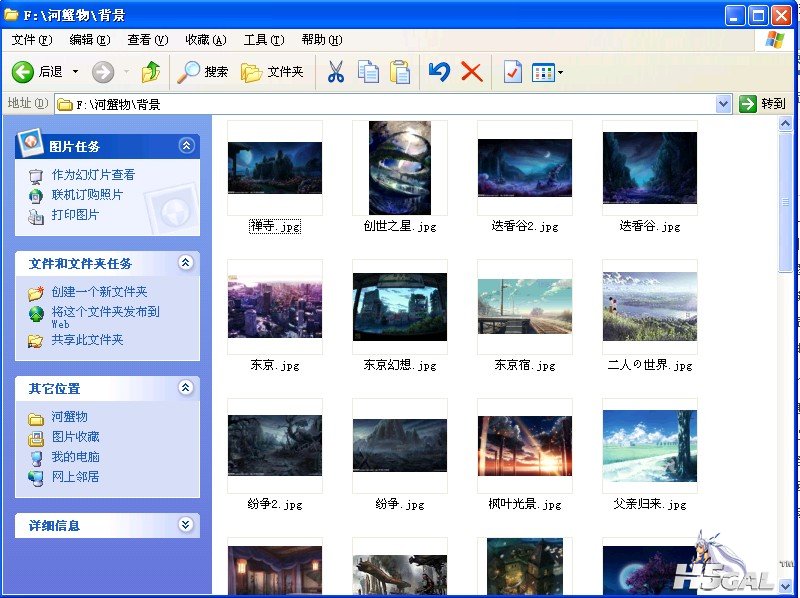This screenshot has width=800, height=598.
Task: Select the 创世之星.jpg thumbnail
Action: [x=399, y=168]
